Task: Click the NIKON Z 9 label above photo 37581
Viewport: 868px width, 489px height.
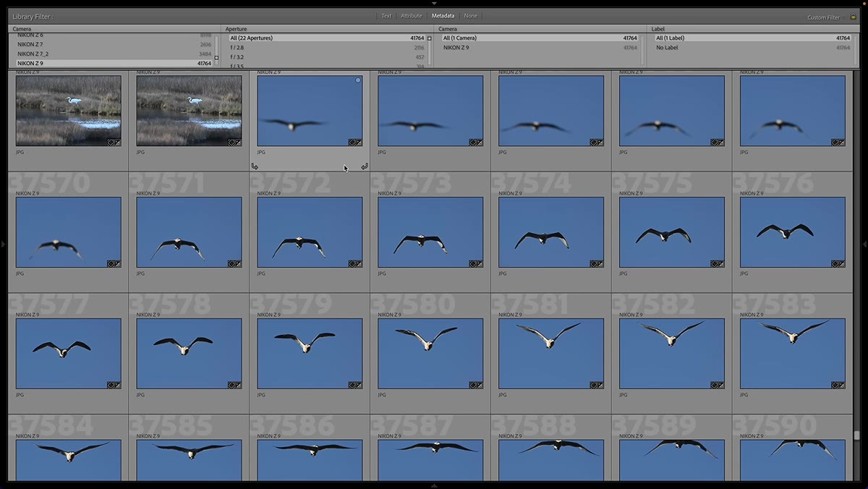Action: [x=510, y=315]
